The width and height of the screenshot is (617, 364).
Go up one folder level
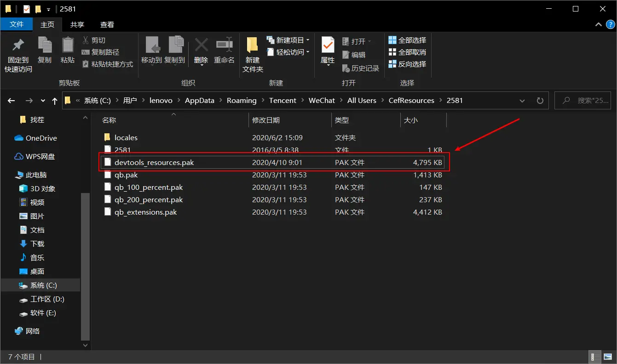[55, 101]
